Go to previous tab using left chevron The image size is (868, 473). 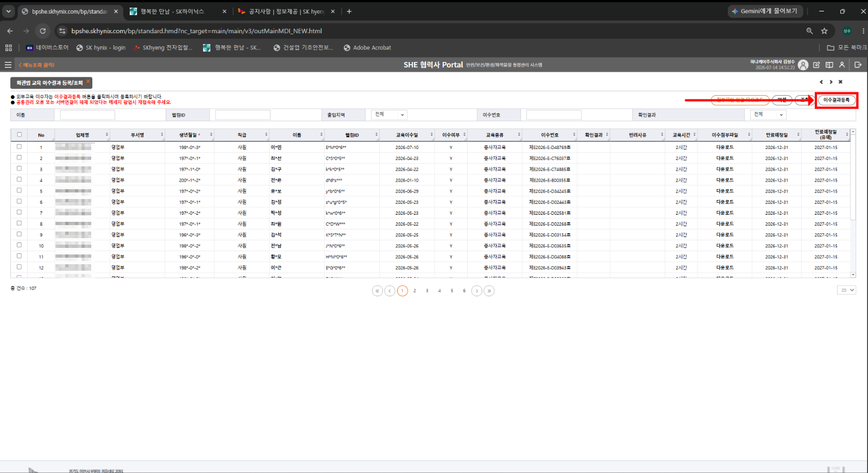pyautogui.click(x=821, y=82)
